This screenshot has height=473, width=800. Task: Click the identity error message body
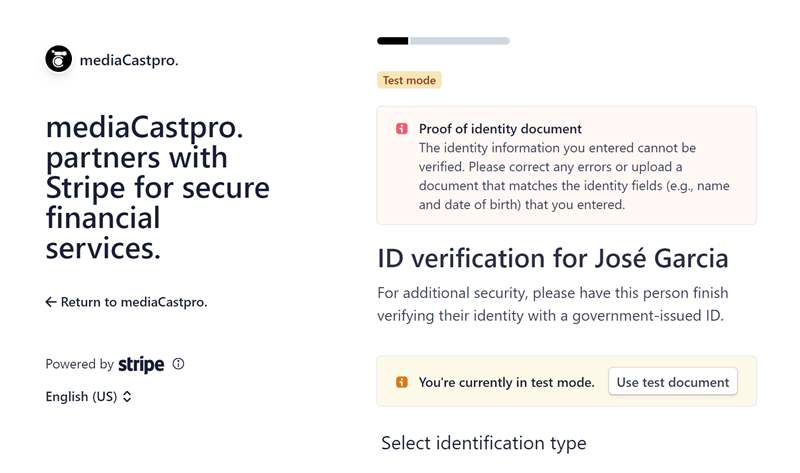click(x=574, y=176)
